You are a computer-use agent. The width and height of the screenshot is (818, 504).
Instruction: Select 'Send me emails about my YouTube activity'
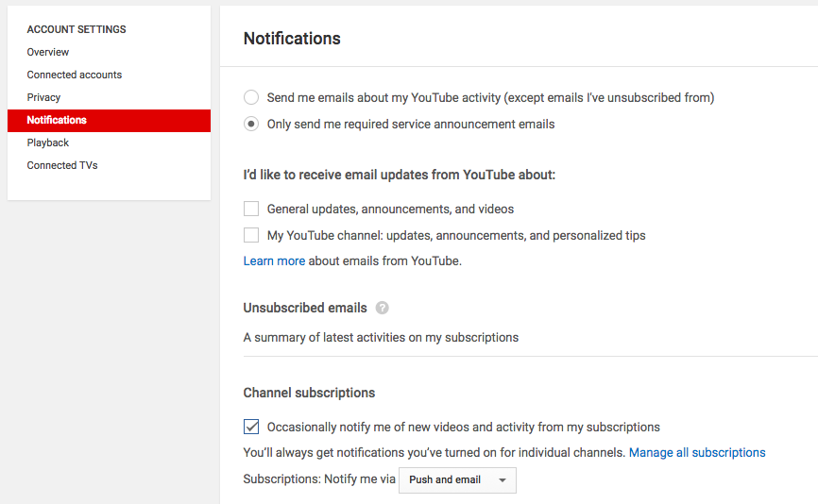251,97
